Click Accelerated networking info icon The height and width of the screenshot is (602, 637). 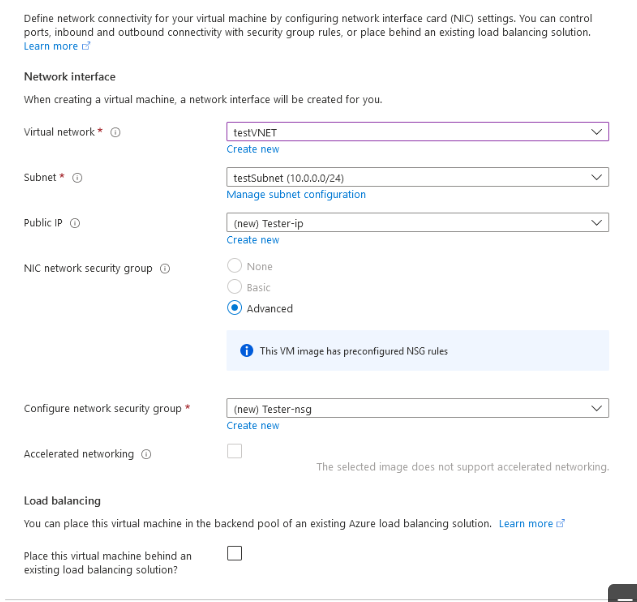click(146, 454)
